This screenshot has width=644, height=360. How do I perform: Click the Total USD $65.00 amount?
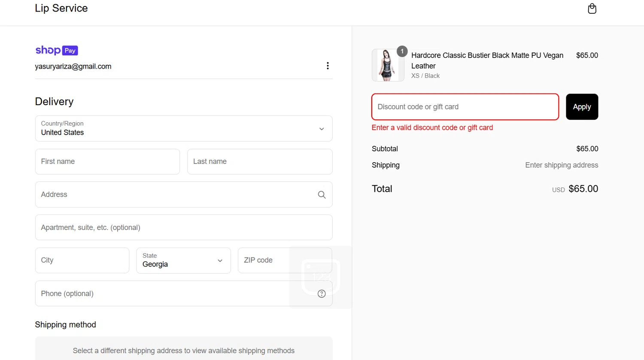click(575, 189)
